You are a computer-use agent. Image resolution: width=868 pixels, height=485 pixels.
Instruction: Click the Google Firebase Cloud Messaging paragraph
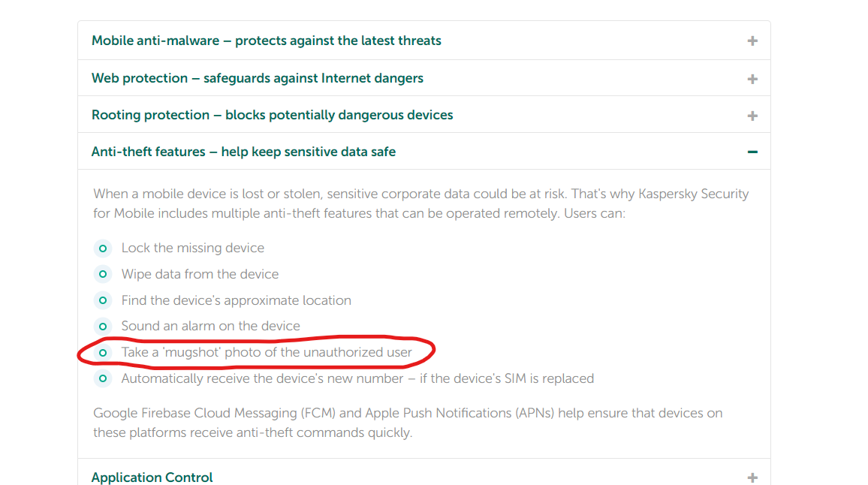[x=407, y=423]
